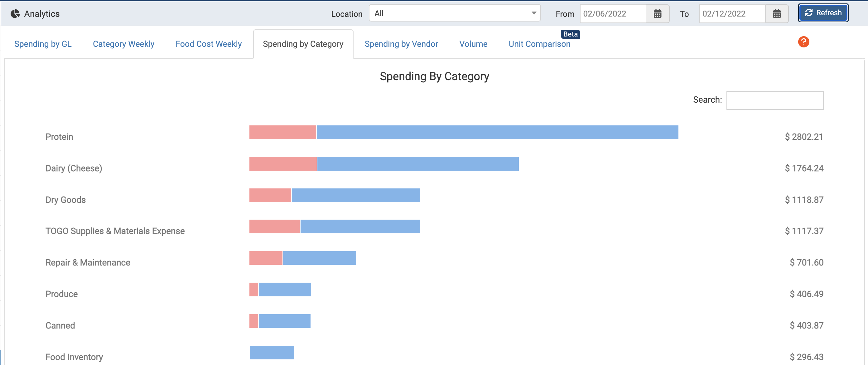Click the Spending by GL link

(43, 44)
